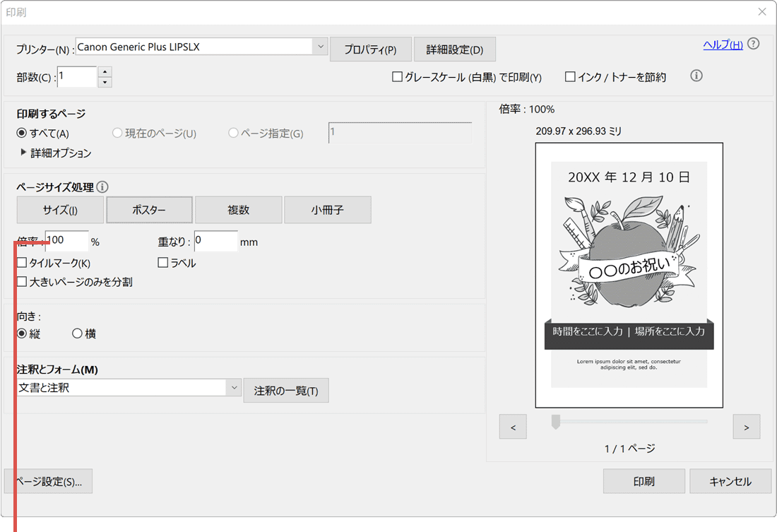
Task: Switch to the サイズ tab
Action: click(x=59, y=210)
